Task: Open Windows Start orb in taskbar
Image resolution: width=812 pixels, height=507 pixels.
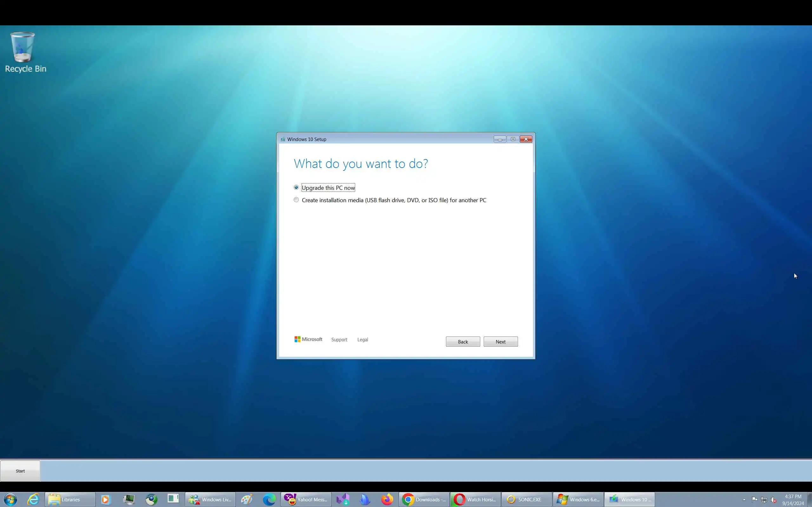Action: (10, 499)
